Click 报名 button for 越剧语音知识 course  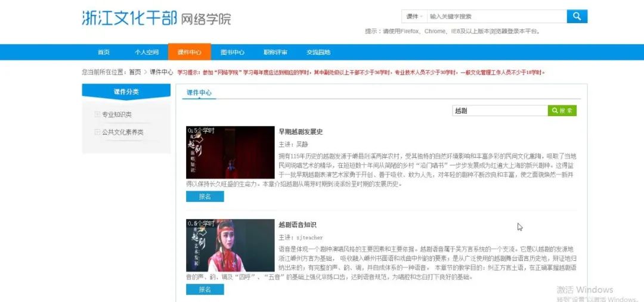[x=205, y=289]
